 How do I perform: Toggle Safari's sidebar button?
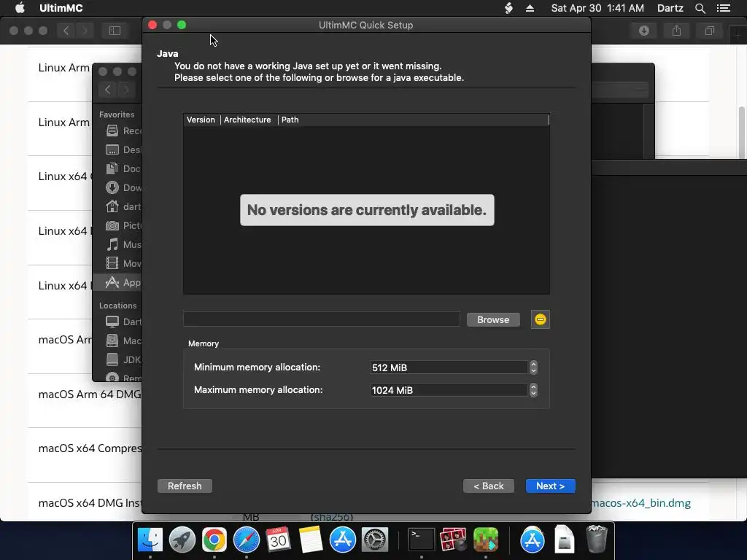pos(115,31)
